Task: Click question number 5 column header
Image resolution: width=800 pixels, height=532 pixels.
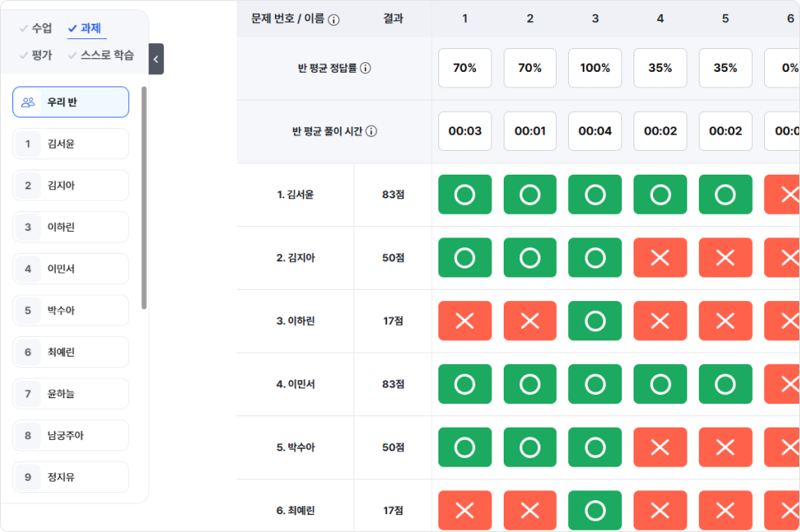Action: pyautogui.click(x=726, y=19)
